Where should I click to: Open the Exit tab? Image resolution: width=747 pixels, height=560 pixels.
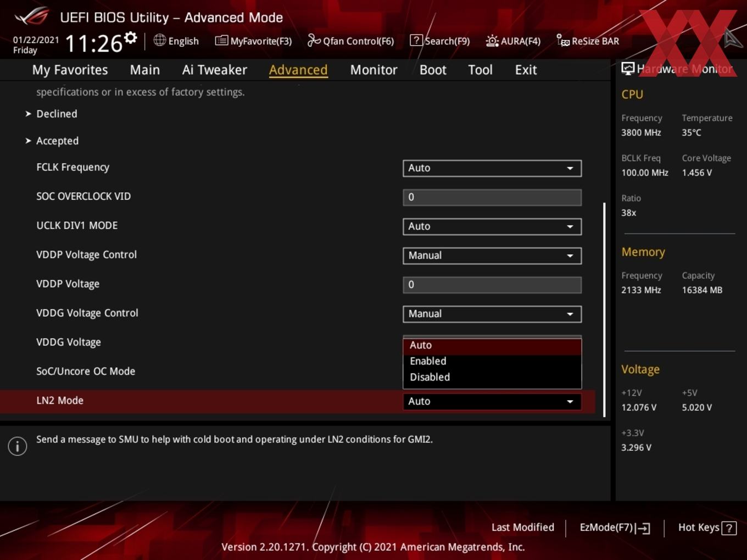pyautogui.click(x=526, y=70)
